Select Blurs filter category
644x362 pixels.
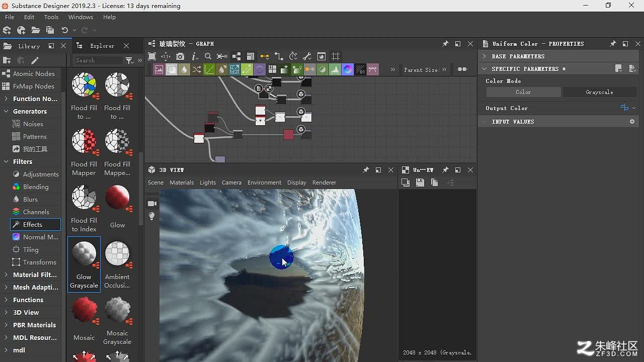30,199
